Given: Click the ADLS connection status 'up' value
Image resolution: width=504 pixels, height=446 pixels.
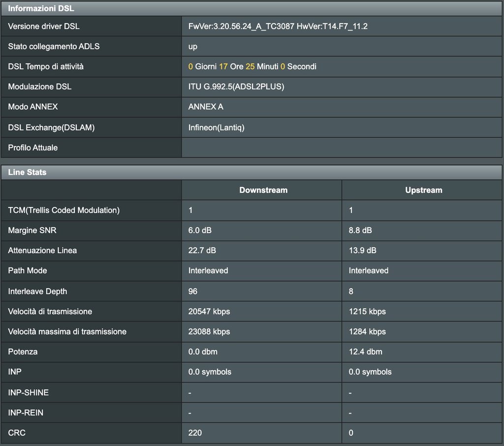Looking at the screenshot, I should (193, 46).
